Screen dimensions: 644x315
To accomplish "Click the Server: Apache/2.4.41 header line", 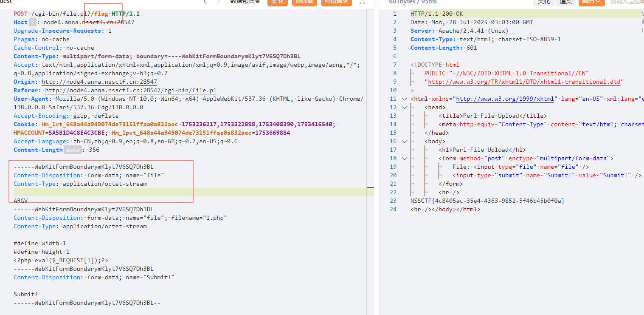I will tap(459, 31).
